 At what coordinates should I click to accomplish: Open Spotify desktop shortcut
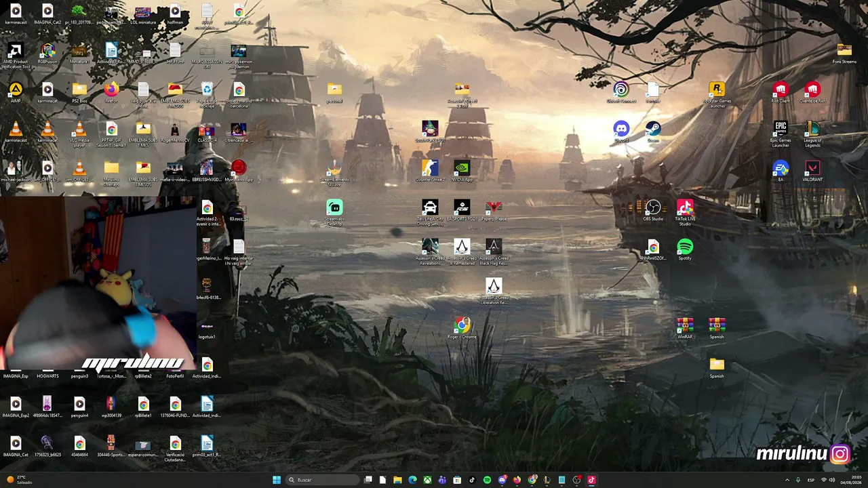coord(685,249)
